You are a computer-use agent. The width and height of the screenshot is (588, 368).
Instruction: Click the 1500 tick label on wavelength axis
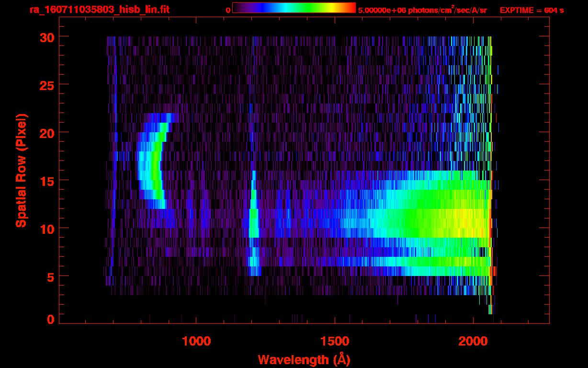coord(335,341)
